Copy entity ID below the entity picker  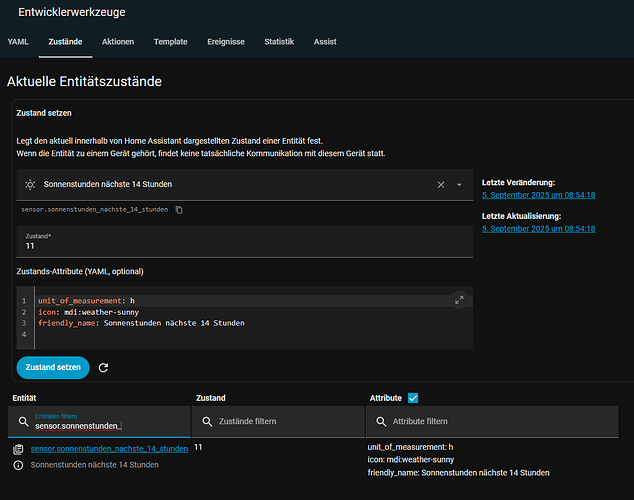tap(179, 210)
